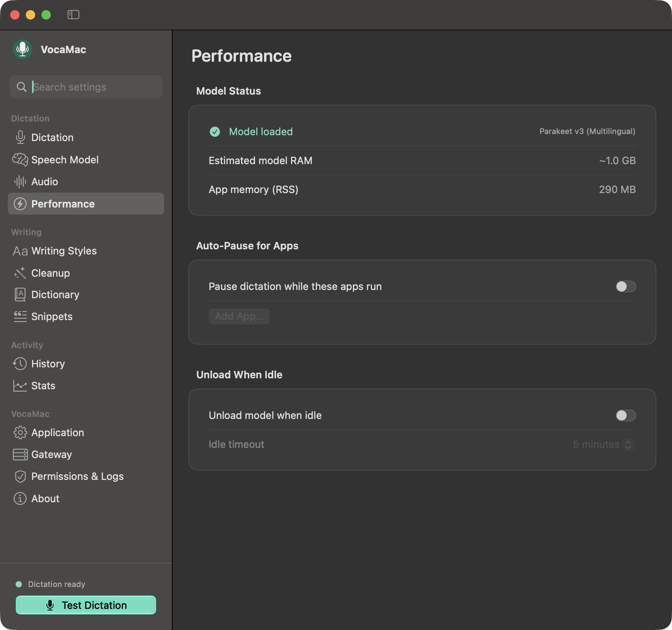
Task: Click the magnifying glass search icon
Action: tap(22, 87)
